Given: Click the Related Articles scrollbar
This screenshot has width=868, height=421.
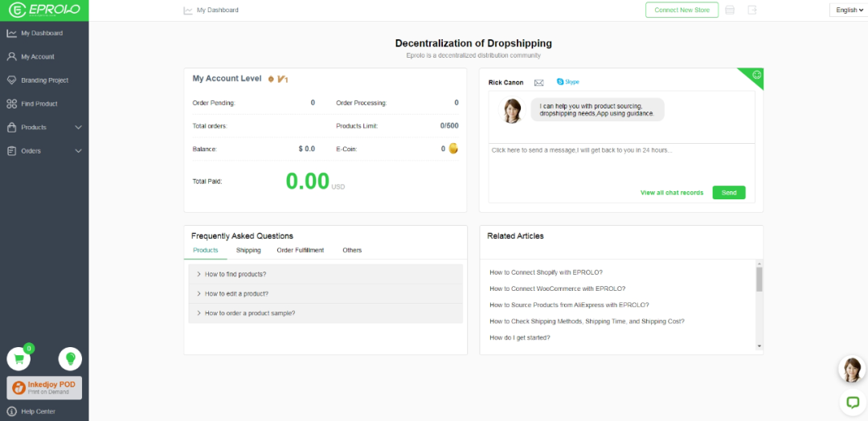Looking at the screenshot, I should 759,279.
